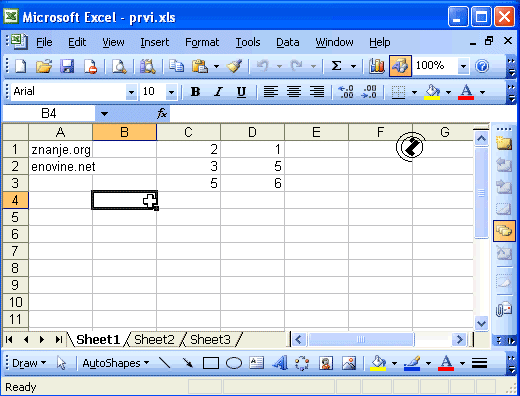Image resolution: width=520 pixels, height=396 pixels.
Task: Open the Zoom percentage dropdown
Action: click(463, 66)
